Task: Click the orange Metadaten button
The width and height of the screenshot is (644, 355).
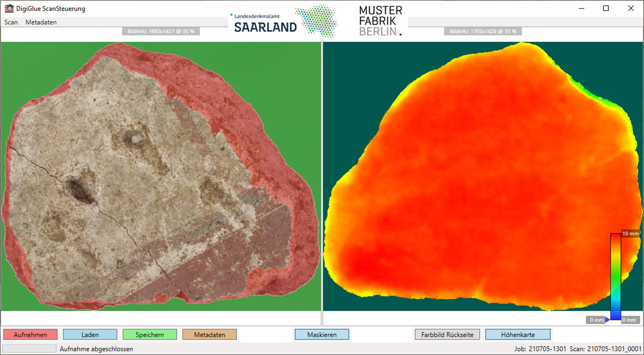Action: tap(209, 334)
